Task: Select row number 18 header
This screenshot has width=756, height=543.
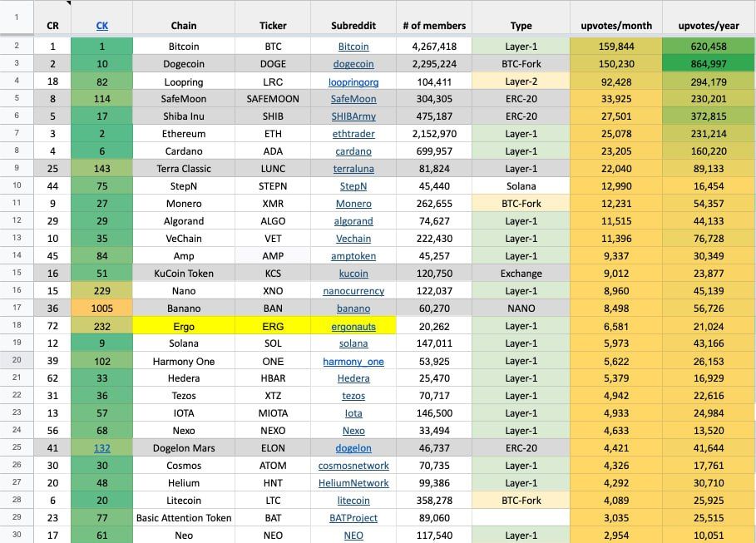Action: pyautogui.click(x=17, y=326)
